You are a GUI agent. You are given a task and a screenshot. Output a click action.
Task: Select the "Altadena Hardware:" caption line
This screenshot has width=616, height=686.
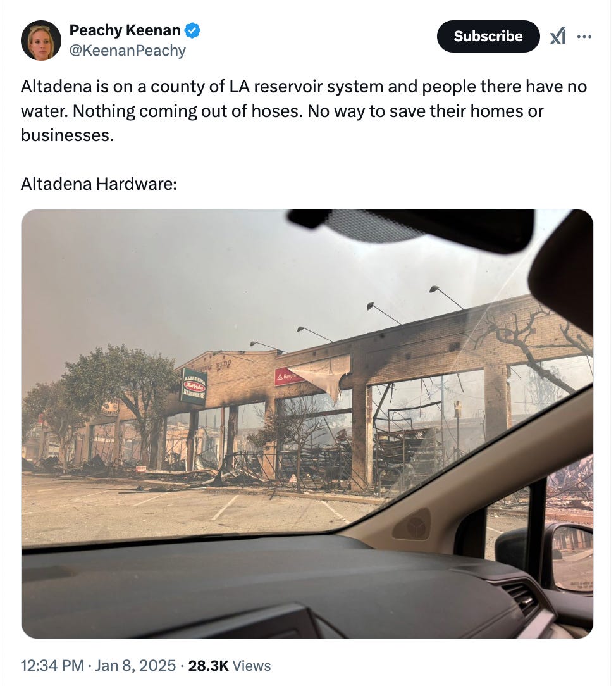coord(99,184)
